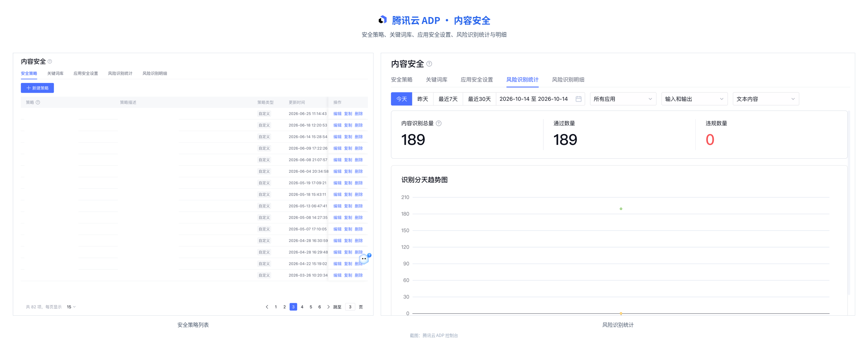868x354 pixels.
Task: Switch to 关键词库 tab in left panel
Action: pyautogui.click(x=55, y=73)
